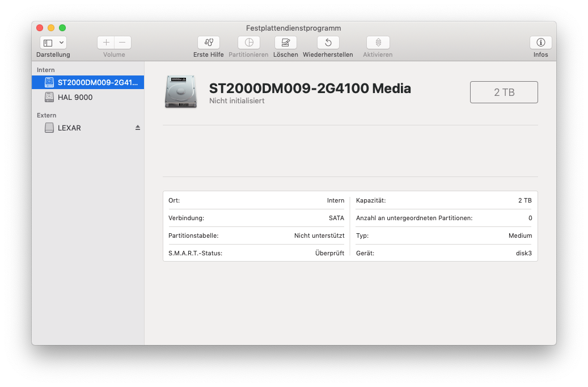Open the Darstellung view dropdown
The height and width of the screenshot is (387, 588).
tap(53, 43)
